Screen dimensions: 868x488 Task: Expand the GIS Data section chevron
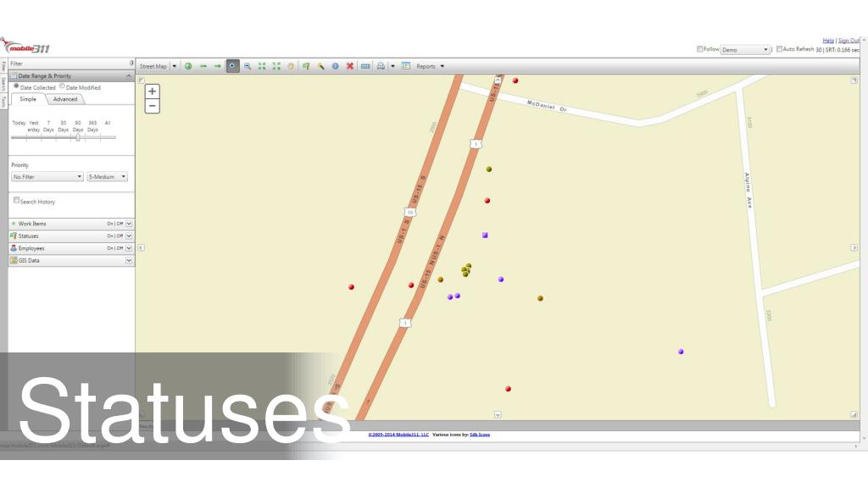(x=129, y=261)
